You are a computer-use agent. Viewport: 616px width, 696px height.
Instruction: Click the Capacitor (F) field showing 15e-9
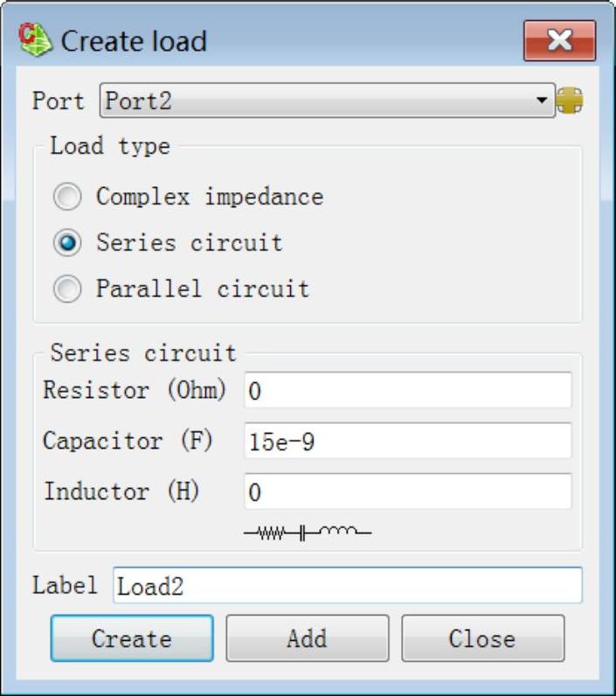(407, 442)
